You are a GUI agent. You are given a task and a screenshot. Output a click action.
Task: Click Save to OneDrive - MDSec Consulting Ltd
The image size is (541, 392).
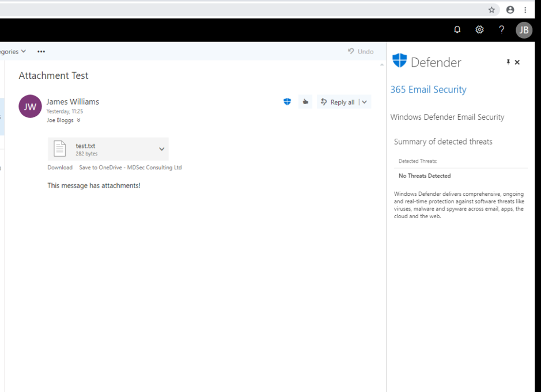(x=130, y=167)
